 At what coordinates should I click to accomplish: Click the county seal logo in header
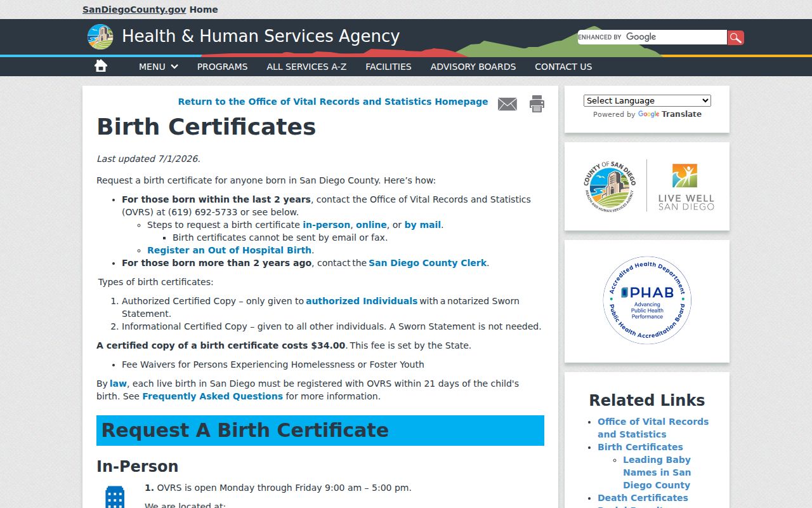click(100, 37)
